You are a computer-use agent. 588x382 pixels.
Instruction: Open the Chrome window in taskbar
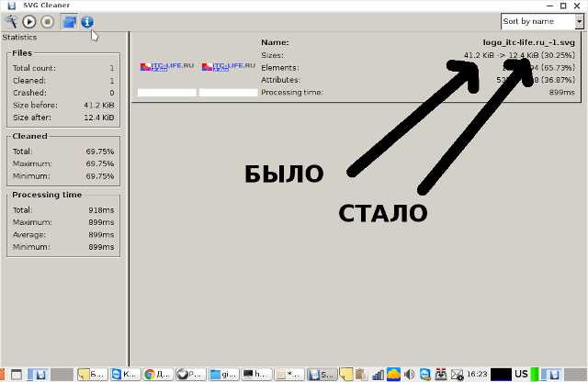[x=158, y=374]
